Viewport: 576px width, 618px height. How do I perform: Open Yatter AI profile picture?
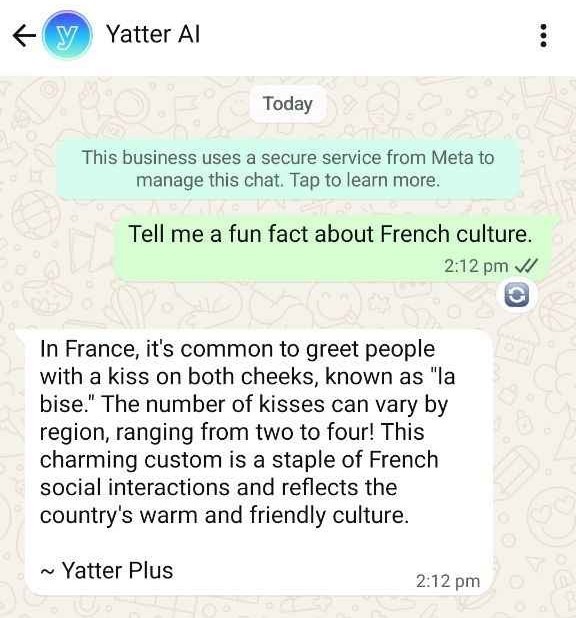point(67,35)
